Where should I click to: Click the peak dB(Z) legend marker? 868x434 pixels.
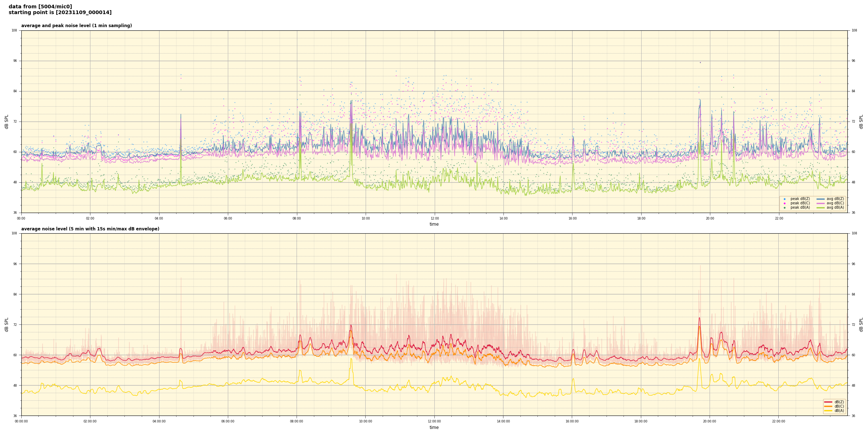point(784,199)
